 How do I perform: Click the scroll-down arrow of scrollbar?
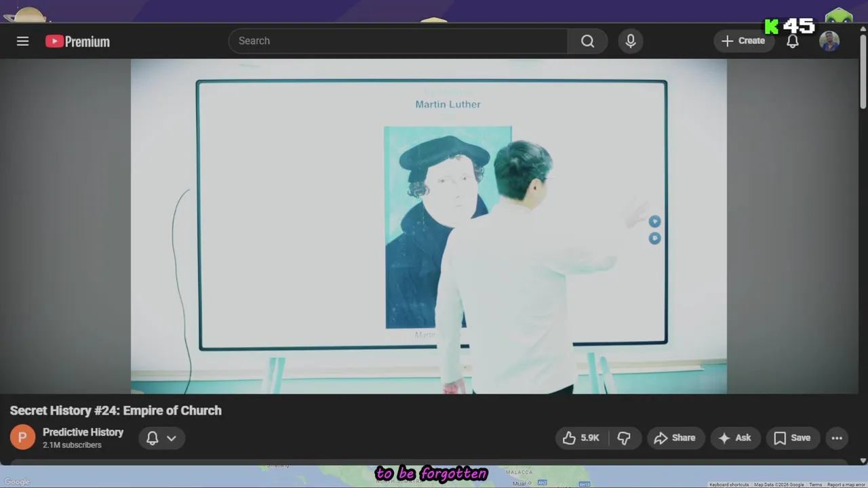pyautogui.click(x=863, y=460)
